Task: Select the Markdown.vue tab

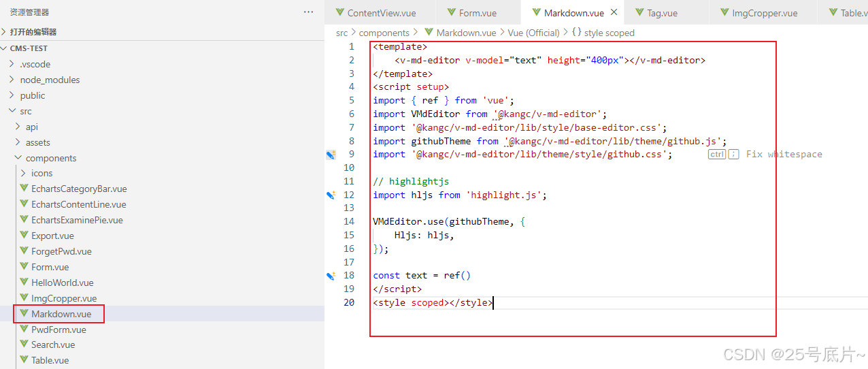Action: coord(573,13)
